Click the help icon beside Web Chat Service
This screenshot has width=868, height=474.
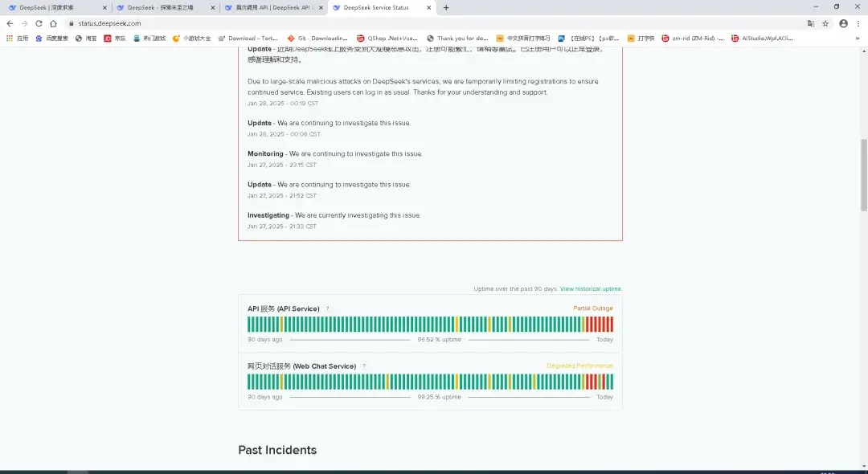click(363, 366)
